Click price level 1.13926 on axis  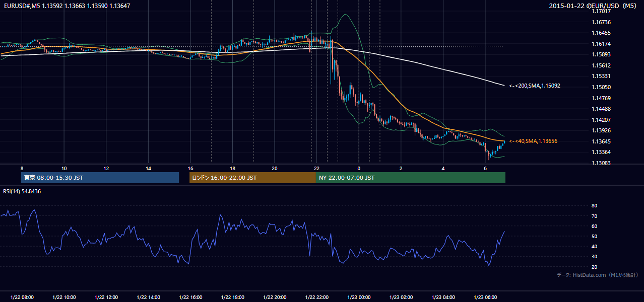pos(601,130)
